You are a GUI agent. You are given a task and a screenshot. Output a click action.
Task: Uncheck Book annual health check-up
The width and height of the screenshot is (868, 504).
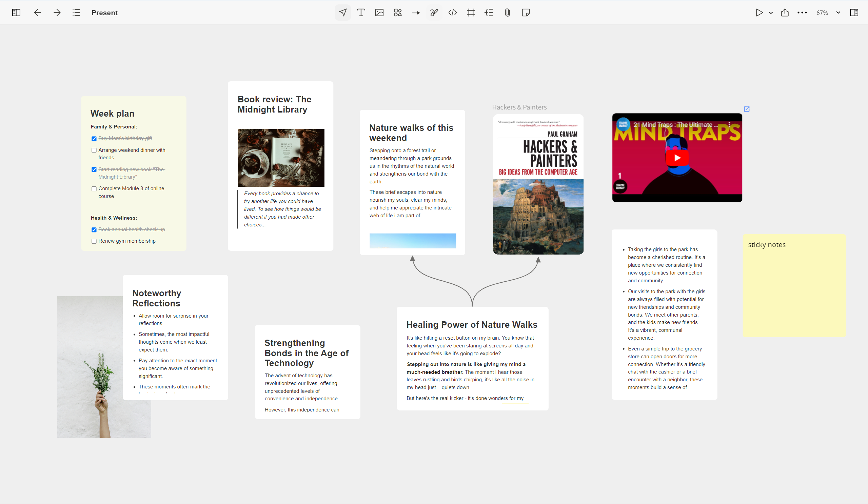click(x=94, y=230)
